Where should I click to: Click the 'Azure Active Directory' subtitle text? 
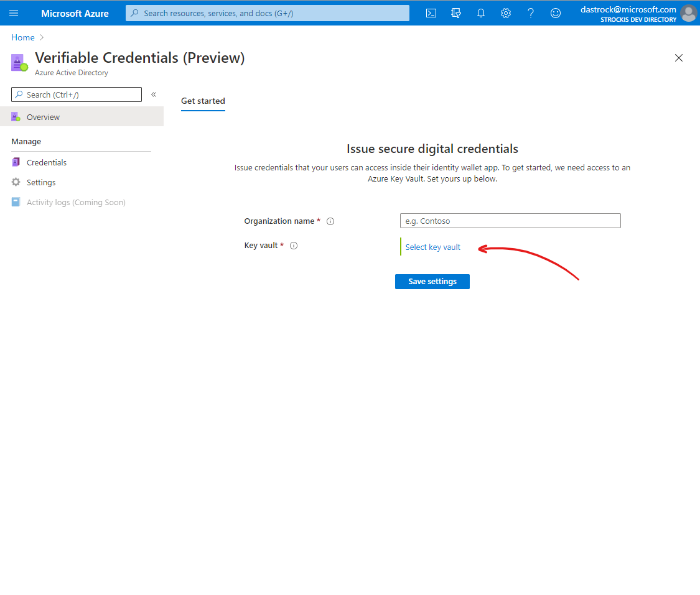pyautogui.click(x=72, y=73)
